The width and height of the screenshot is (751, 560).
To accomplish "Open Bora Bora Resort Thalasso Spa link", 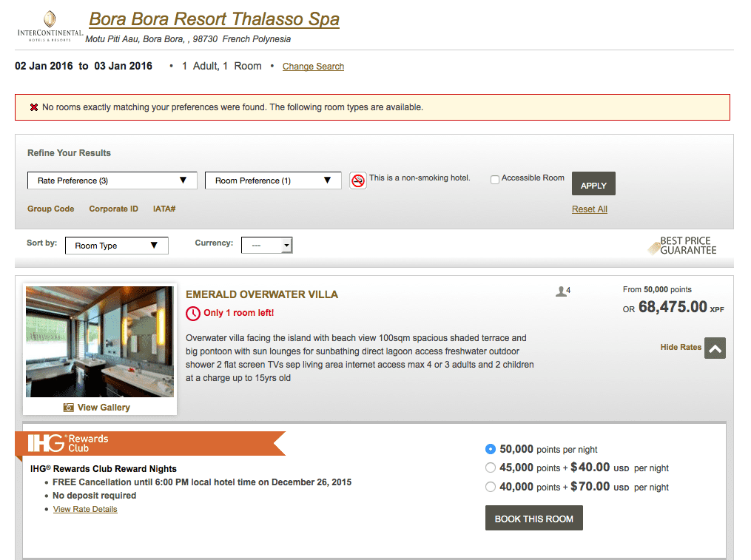I will click(x=214, y=20).
